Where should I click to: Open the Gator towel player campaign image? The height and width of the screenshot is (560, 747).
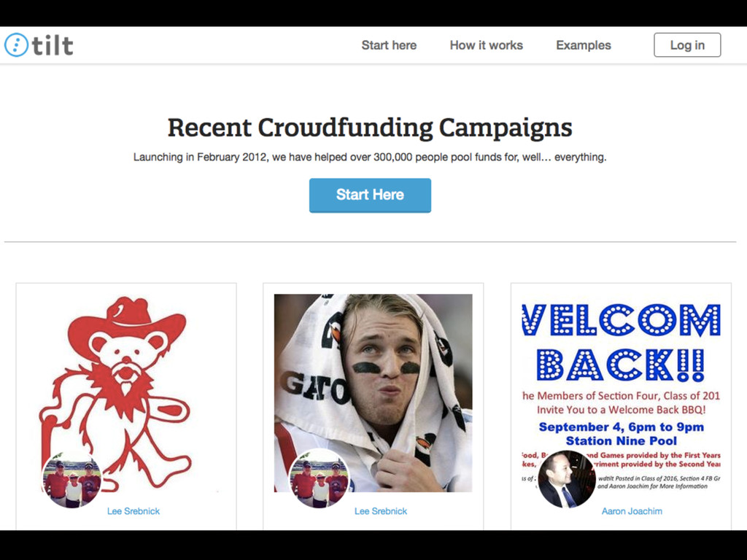tap(373, 393)
